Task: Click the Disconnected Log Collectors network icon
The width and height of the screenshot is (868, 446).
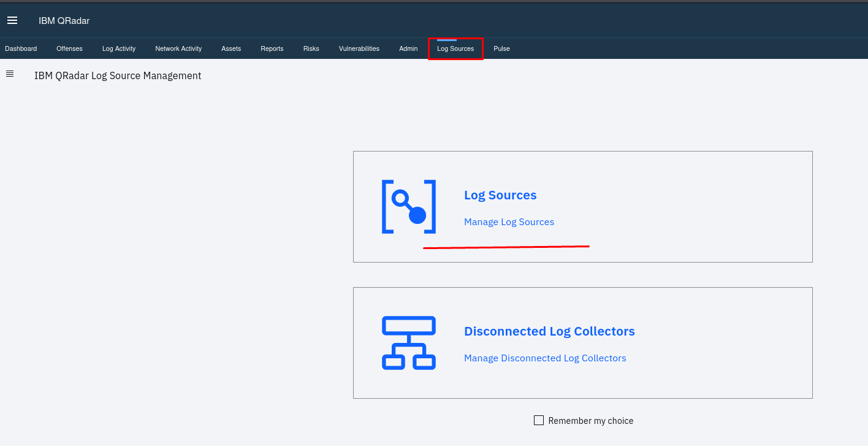Action: click(409, 343)
